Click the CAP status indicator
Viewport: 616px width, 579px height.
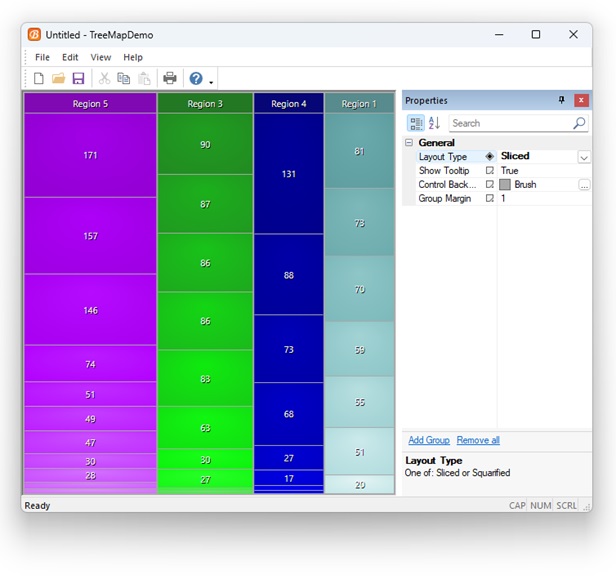coord(517,505)
